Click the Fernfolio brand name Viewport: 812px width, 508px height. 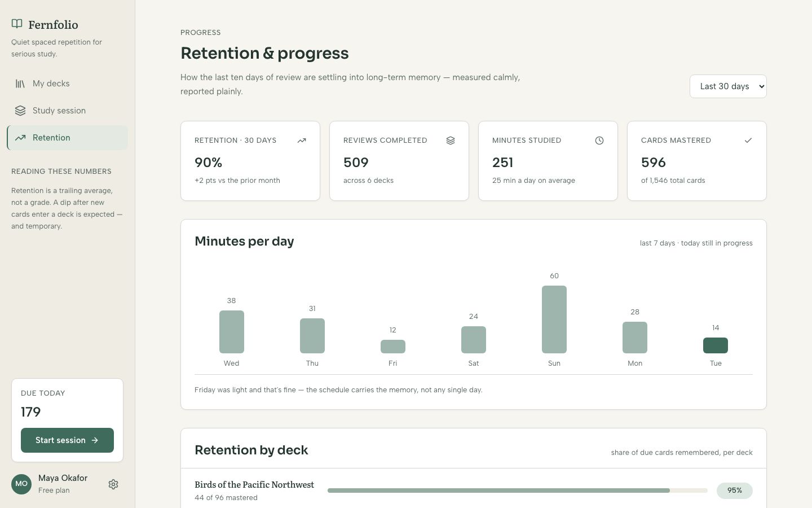tap(53, 25)
